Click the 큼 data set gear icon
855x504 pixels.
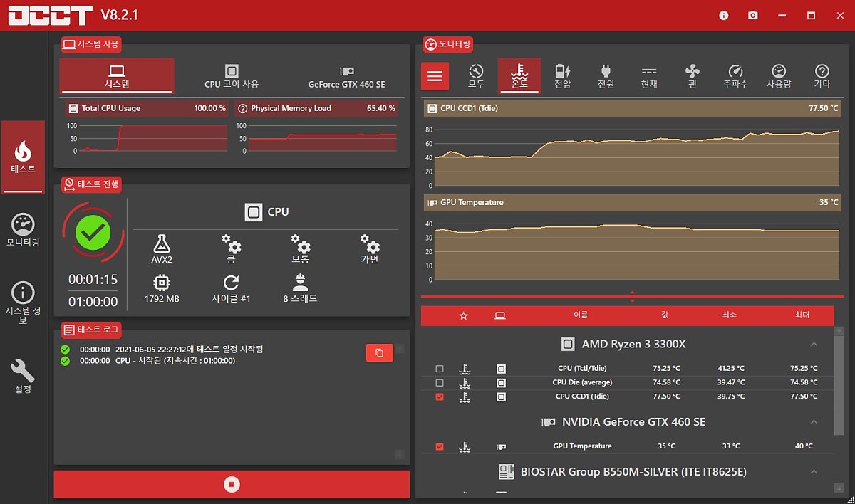coord(231,244)
